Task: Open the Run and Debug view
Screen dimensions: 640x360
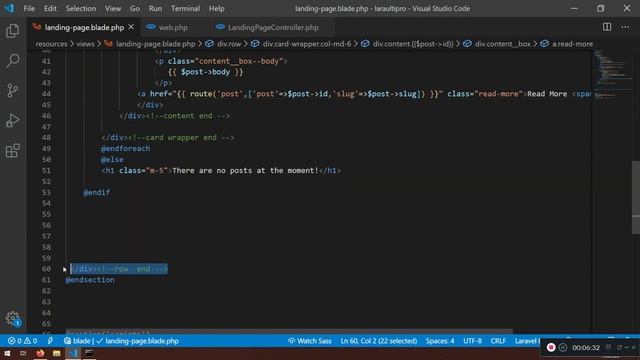Action: tap(13, 120)
